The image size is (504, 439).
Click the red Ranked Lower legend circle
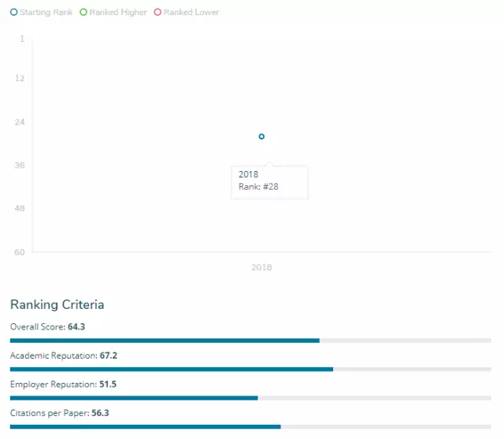[157, 13]
